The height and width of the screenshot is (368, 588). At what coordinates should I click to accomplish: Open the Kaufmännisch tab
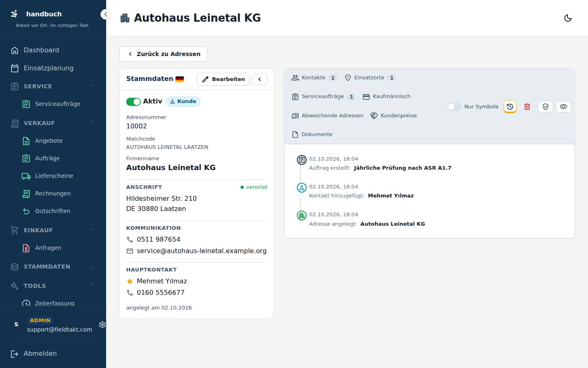click(387, 96)
